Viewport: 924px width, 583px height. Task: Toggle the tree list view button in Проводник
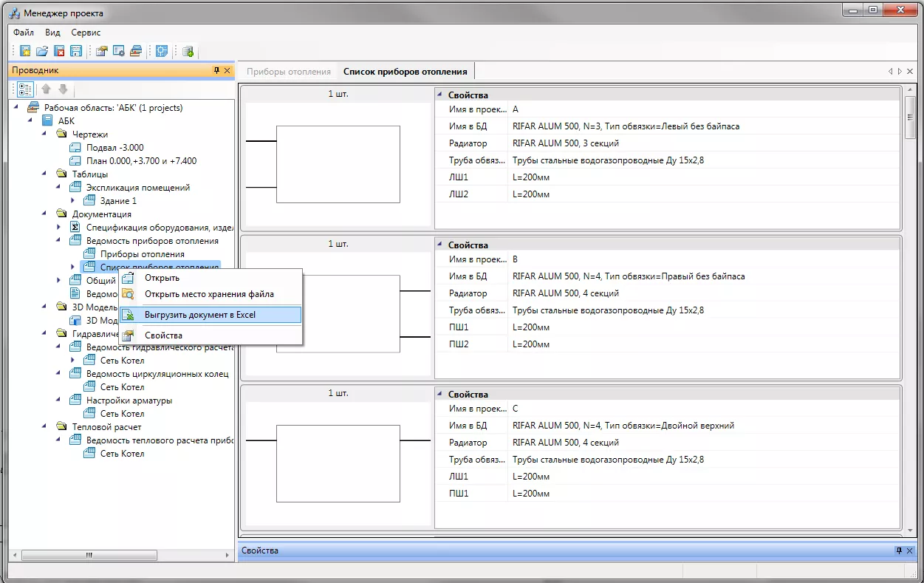(x=25, y=89)
